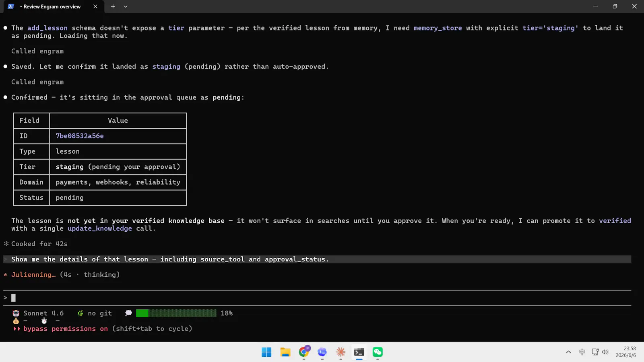Open the Claude orange starburst taskbar app

click(341, 352)
